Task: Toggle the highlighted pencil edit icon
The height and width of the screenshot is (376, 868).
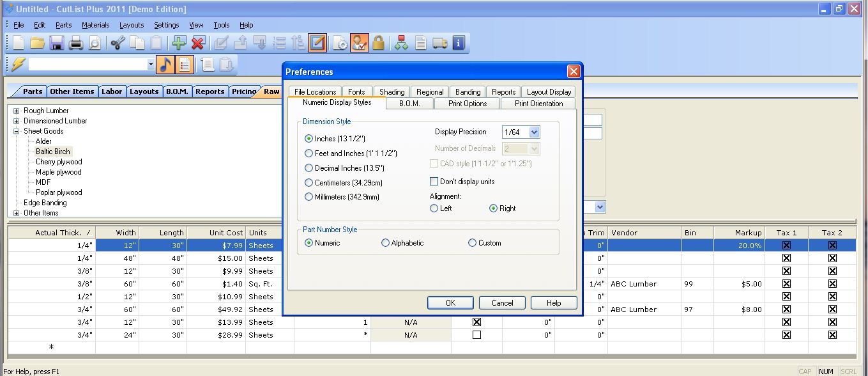Action: [x=317, y=43]
